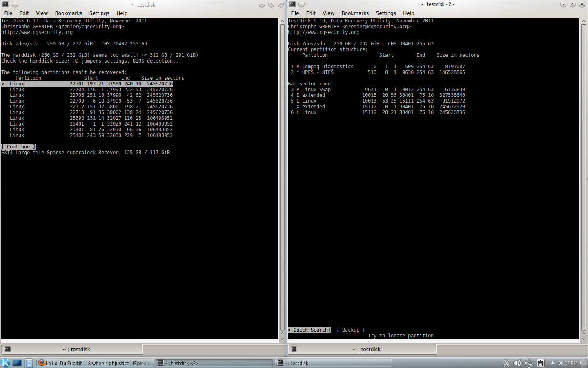Open File menu in testdisk <2> window
The height and width of the screenshot is (368, 588).
[295, 13]
